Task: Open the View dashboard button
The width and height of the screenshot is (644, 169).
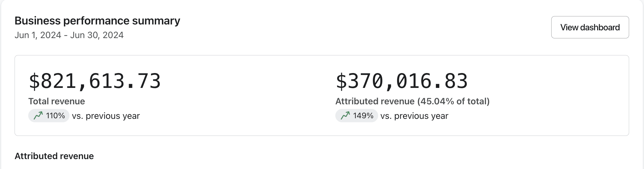Action: [x=590, y=27]
